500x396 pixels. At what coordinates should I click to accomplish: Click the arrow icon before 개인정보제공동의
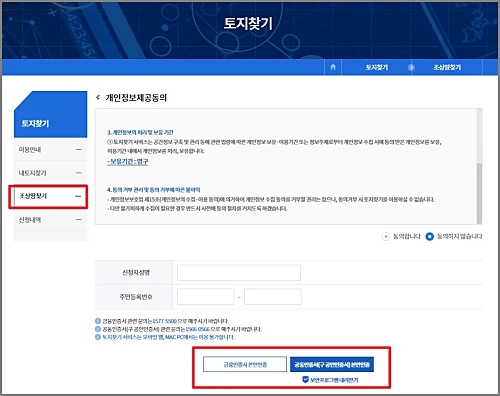98,97
